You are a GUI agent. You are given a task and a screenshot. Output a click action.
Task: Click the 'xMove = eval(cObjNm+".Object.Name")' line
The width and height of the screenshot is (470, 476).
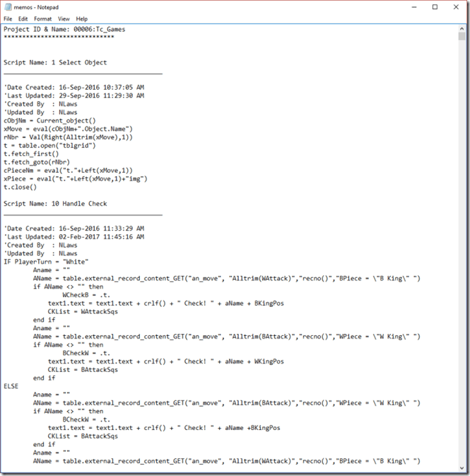click(68, 129)
